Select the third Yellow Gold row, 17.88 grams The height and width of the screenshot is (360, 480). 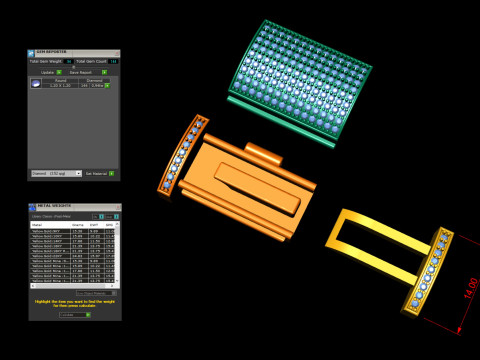pos(73,241)
